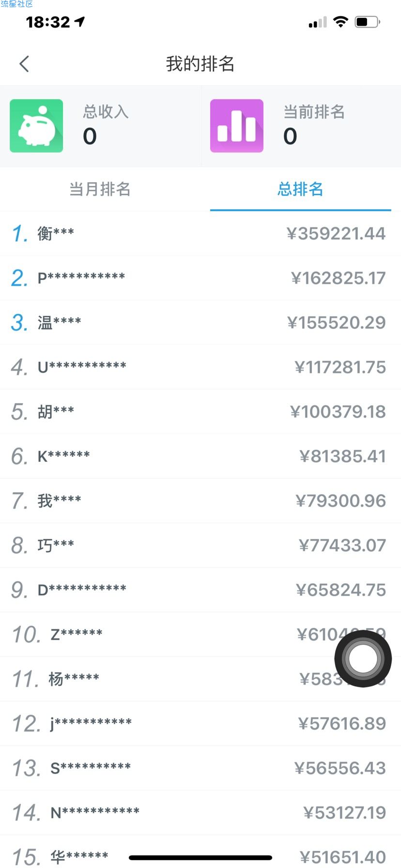Tap the cellular signal bars icon
This screenshot has width=401, height=868.
(318, 22)
